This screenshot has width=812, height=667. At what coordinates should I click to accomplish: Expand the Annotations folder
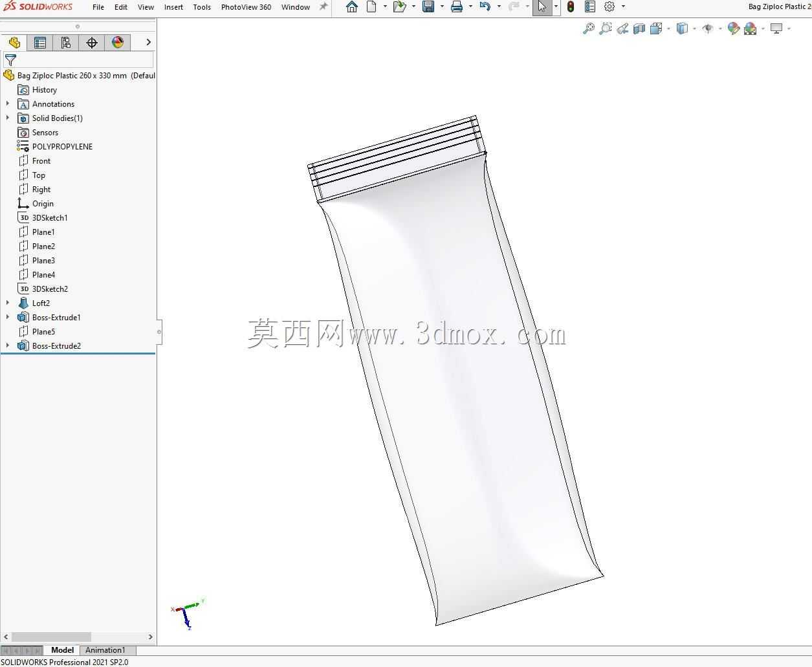8,104
